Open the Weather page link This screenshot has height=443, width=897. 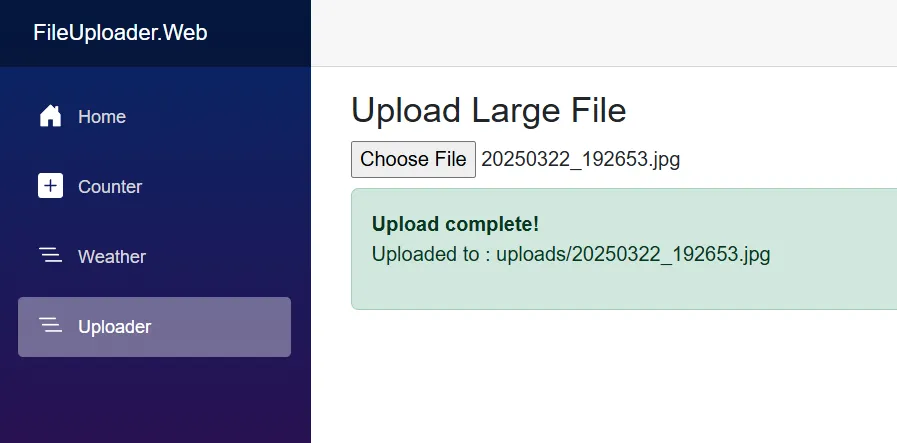(154, 256)
